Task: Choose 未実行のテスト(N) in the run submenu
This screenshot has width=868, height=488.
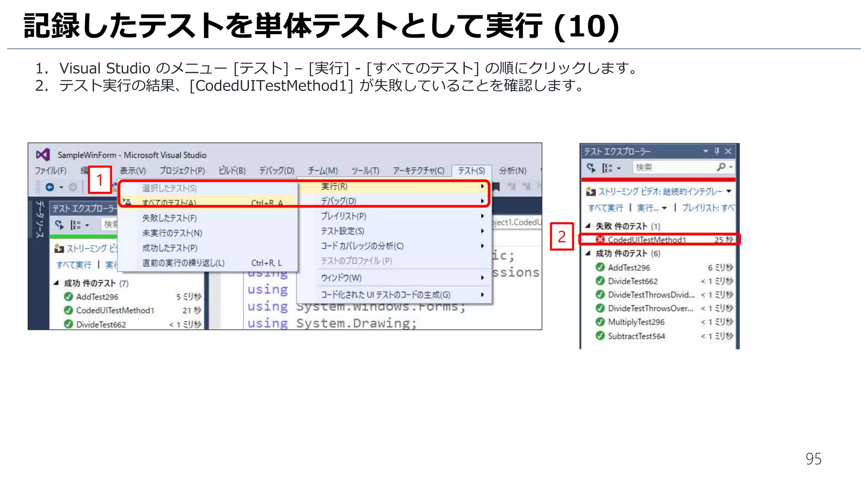Action: (208, 233)
